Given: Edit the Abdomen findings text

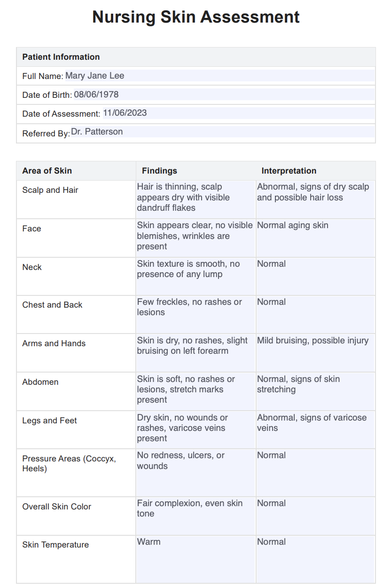Looking at the screenshot, I should tap(195, 392).
